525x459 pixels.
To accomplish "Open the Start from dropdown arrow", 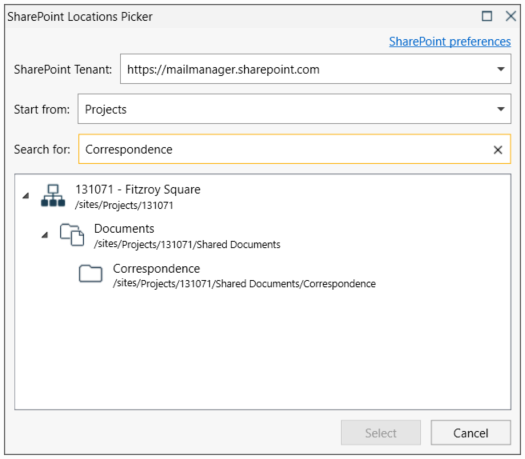I will (x=501, y=109).
